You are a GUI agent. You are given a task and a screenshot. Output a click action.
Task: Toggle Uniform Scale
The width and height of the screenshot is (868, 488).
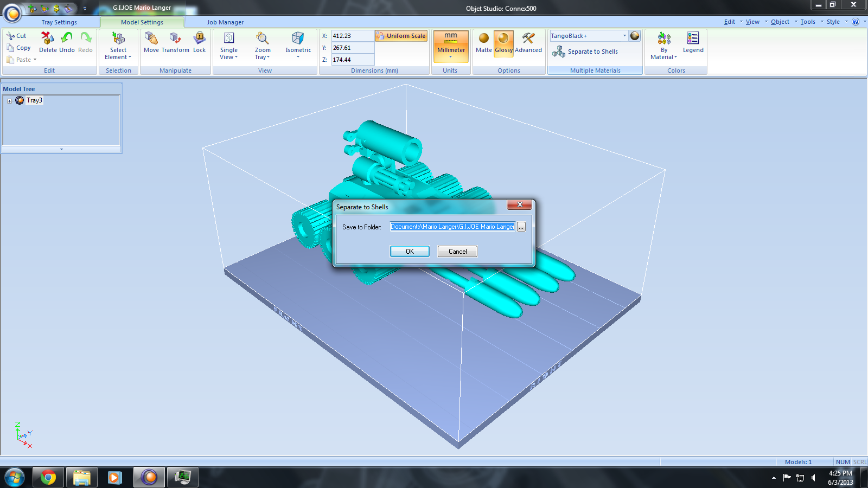401,36
